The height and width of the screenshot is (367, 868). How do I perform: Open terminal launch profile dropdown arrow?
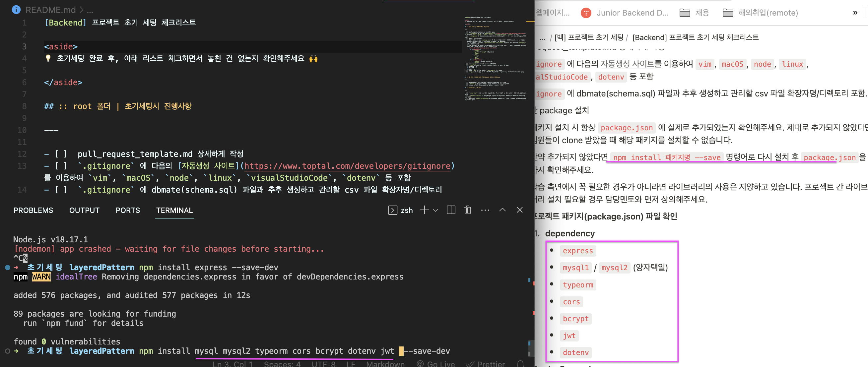coord(435,211)
